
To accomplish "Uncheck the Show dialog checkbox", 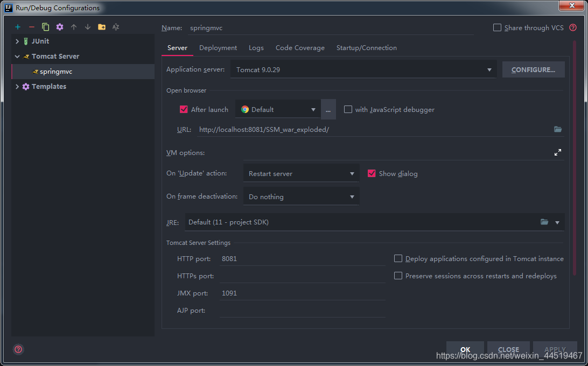I will point(372,174).
